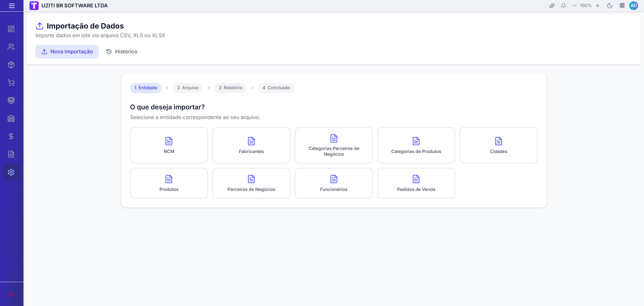The width and height of the screenshot is (644, 306).
Task: Select step 4 Conclusão
Action: click(x=276, y=88)
